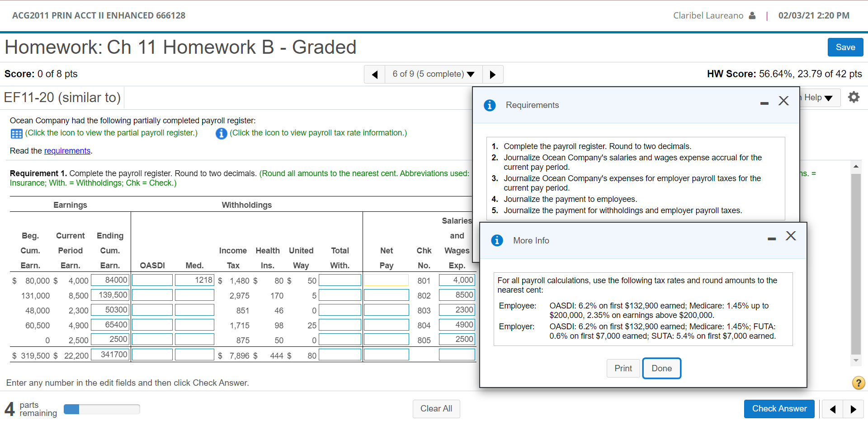This screenshot has height=425, width=868.
Task: Click the user profile icon beside Claribel Laureano
Action: tap(752, 15)
